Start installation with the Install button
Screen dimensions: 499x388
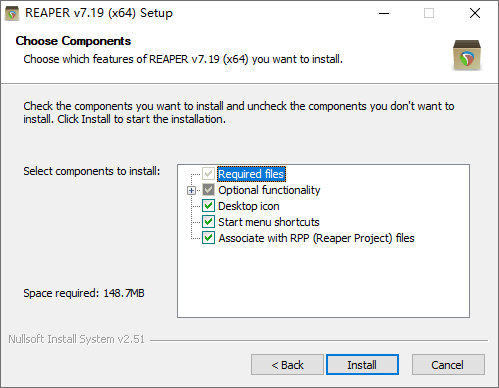(x=362, y=365)
